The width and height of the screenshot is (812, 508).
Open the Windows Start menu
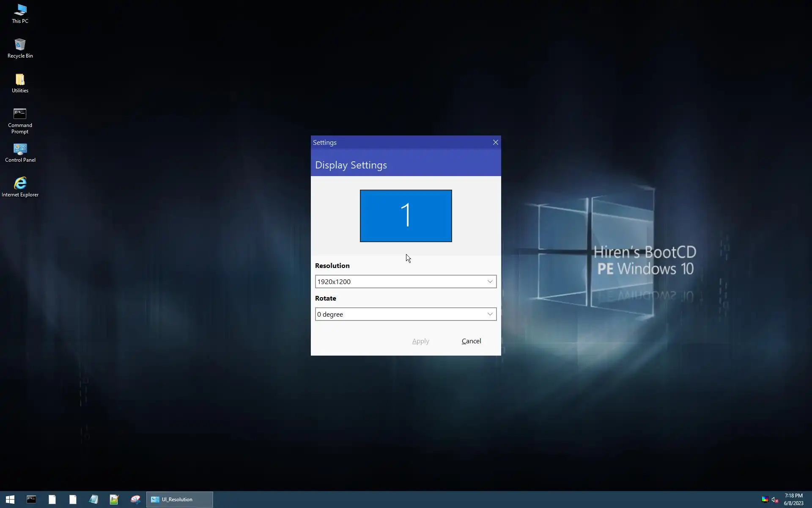(10, 500)
